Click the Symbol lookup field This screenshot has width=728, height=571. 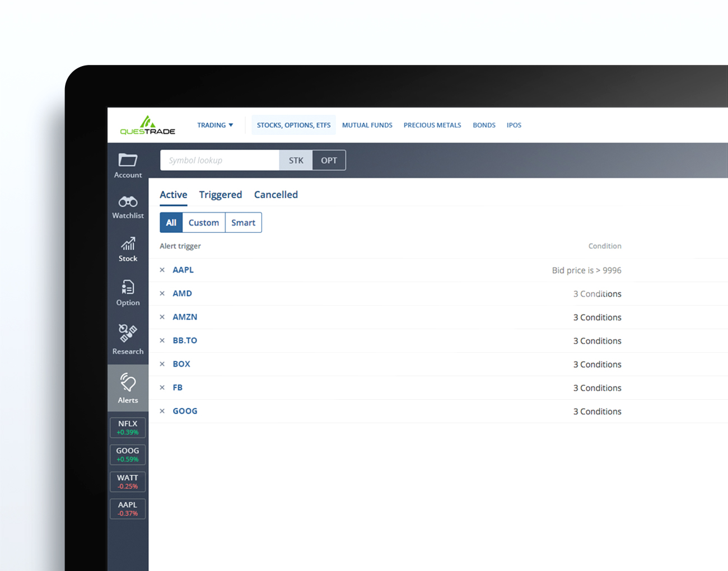click(x=219, y=160)
